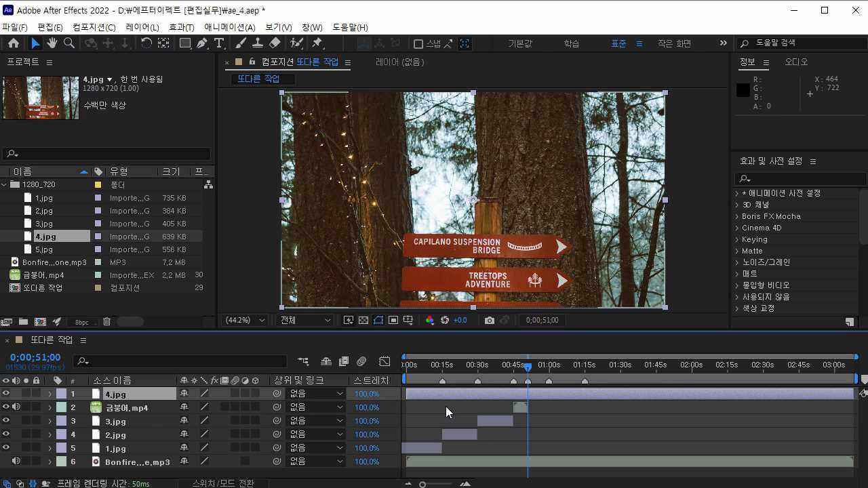Select the Puppet Pin tool
The height and width of the screenshot is (488, 868).
pyautogui.click(x=317, y=43)
